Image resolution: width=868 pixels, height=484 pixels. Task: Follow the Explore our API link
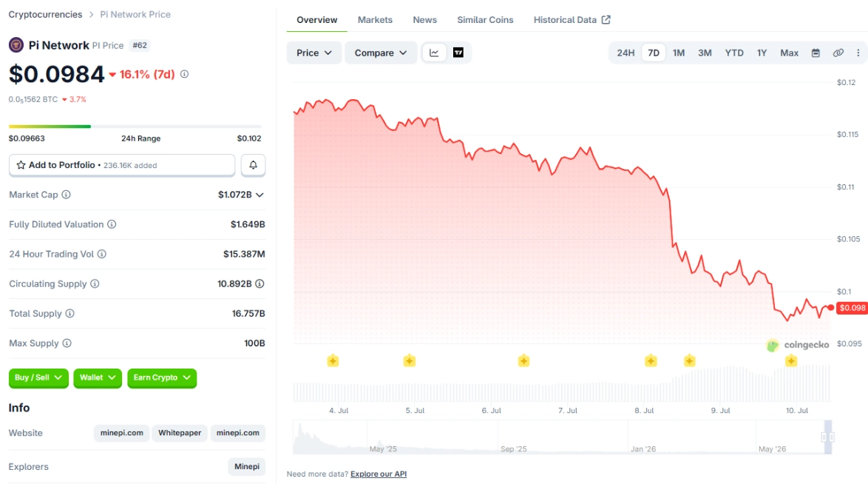(378, 474)
